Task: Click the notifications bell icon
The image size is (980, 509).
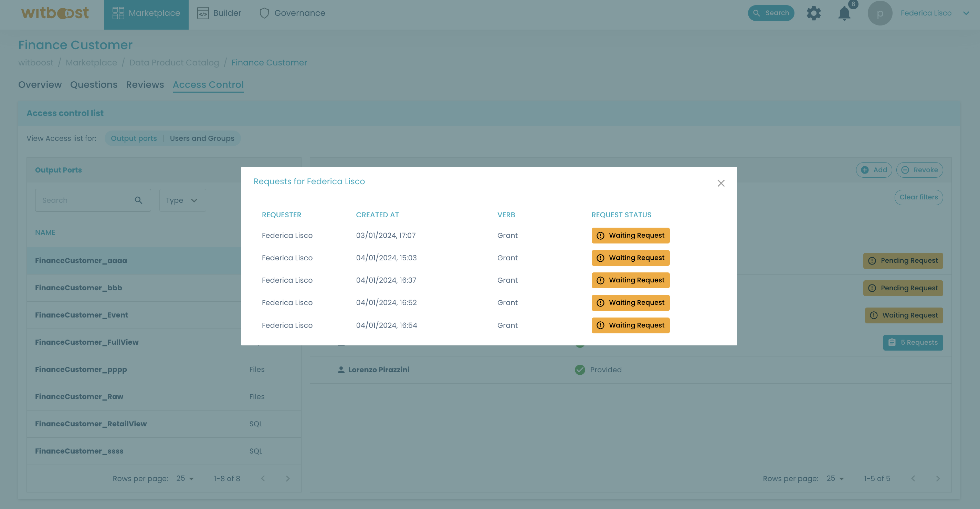Action: [x=844, y=13]
